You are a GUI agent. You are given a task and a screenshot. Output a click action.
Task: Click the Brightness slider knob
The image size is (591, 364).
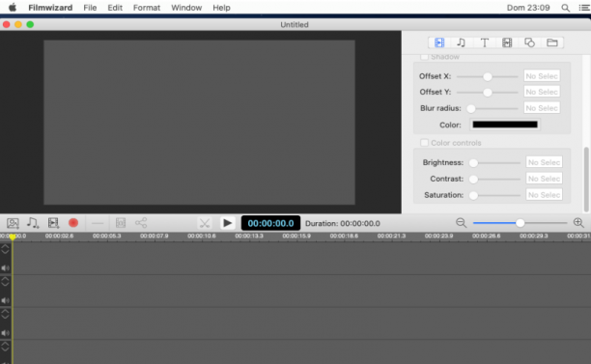(473, 163)
